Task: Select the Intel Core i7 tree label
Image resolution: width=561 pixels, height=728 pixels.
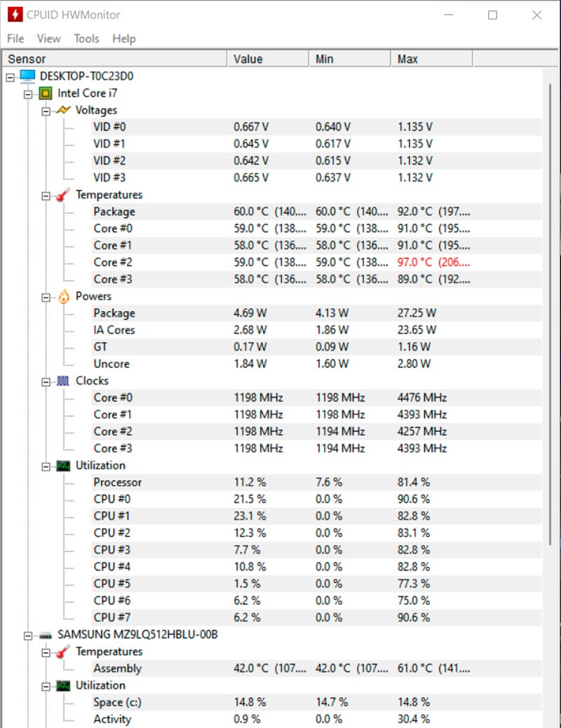Action: point(88,93)
